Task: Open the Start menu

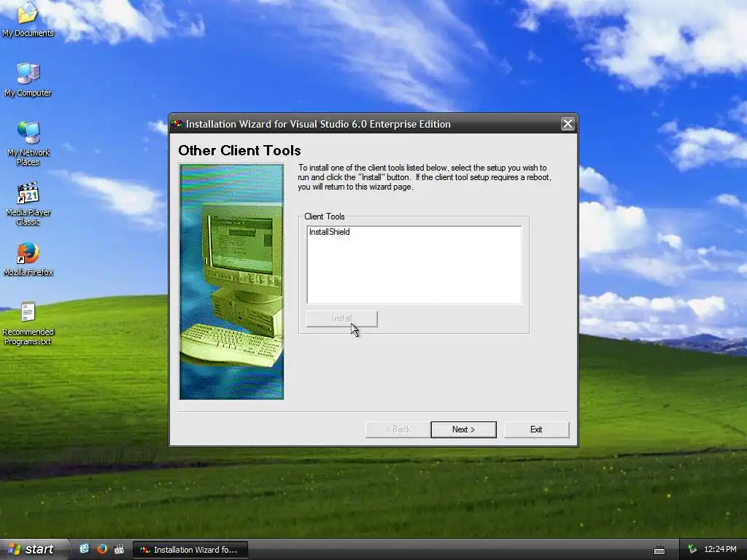Action: click(34, 549)
